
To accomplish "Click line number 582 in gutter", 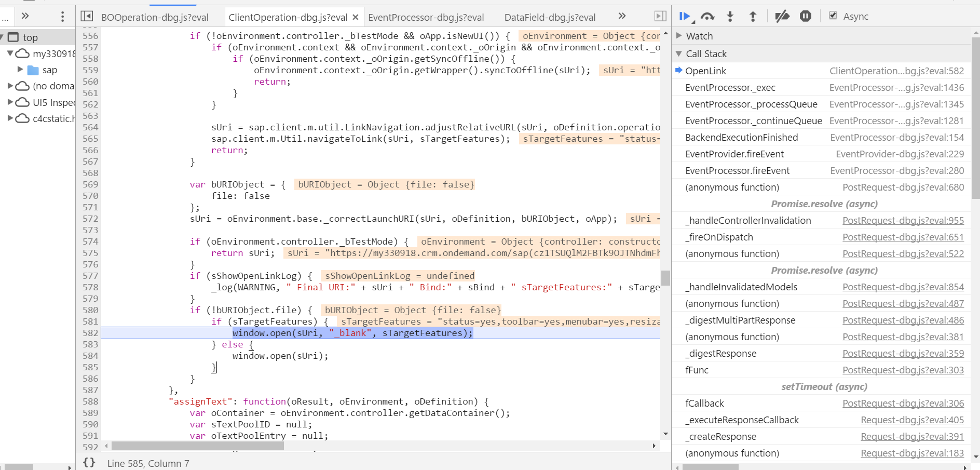I will (90, 333).
